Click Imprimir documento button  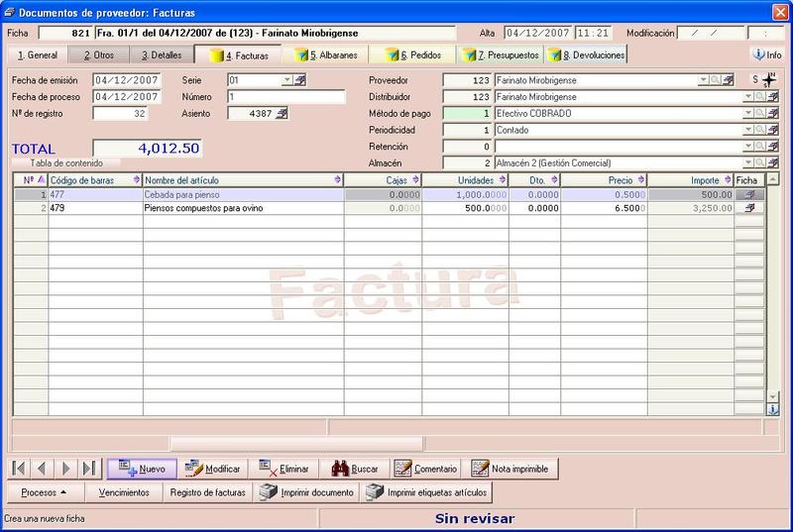click(x=306, y=492)
